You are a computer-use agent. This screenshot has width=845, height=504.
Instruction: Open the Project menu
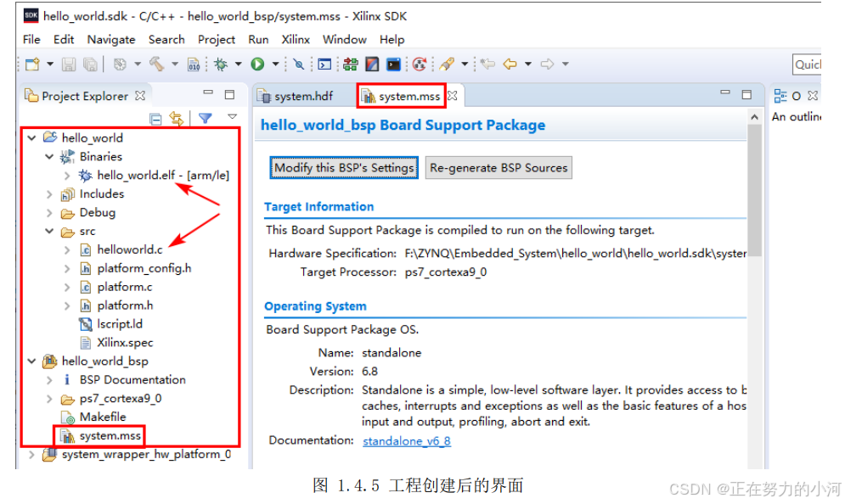click(216, 39)
